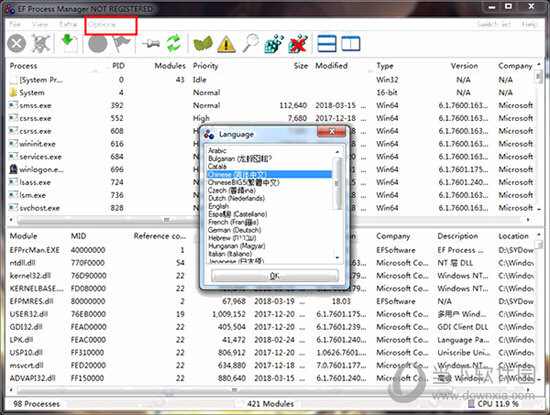550x415 pixels.
Task: Sort by PID column header
Action: tap(118, 66)
